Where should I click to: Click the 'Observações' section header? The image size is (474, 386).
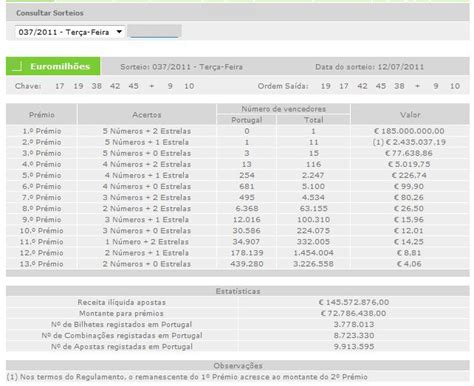point(238,365)
